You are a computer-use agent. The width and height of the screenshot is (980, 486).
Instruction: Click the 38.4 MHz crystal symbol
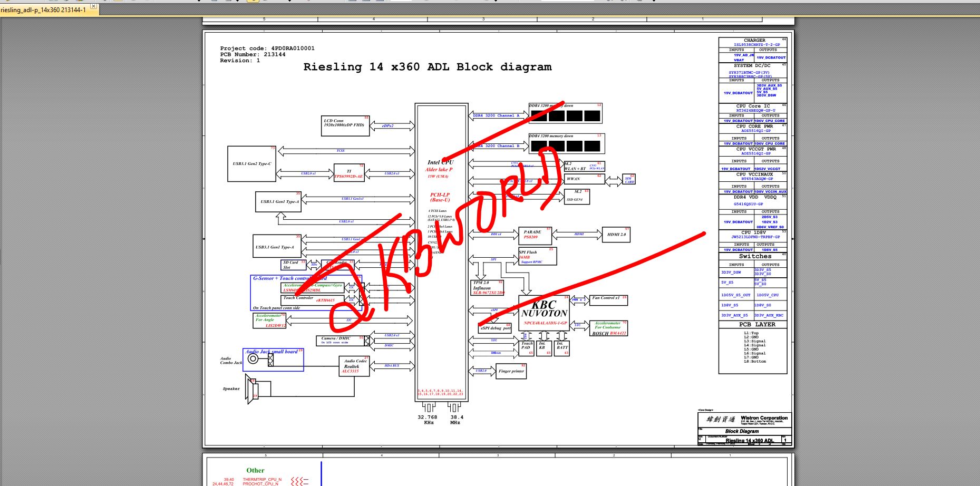(x=454, y=407)
